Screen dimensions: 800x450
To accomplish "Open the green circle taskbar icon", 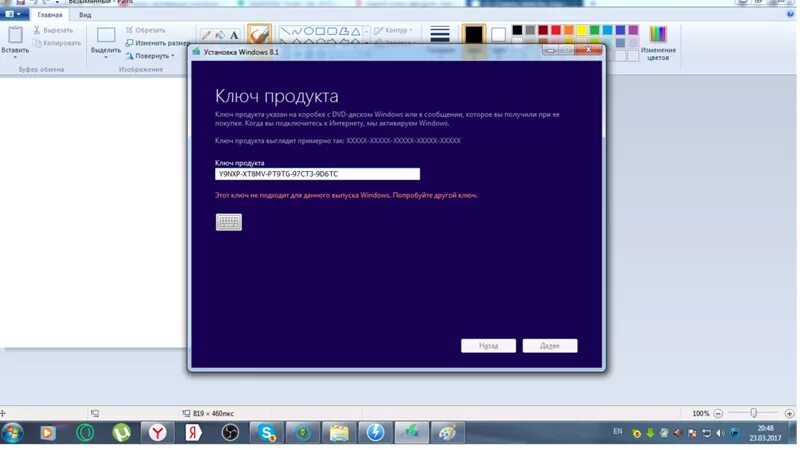I will (x=85, y=433).
